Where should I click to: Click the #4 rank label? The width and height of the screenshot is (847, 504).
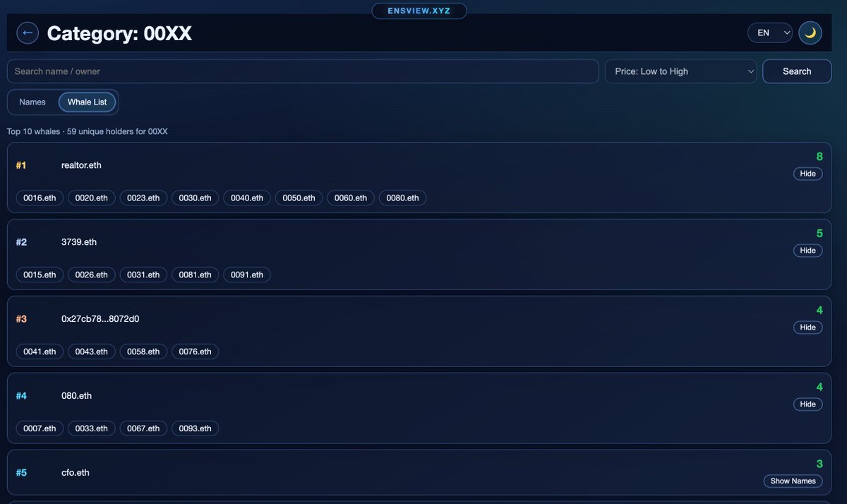[21, 396]
